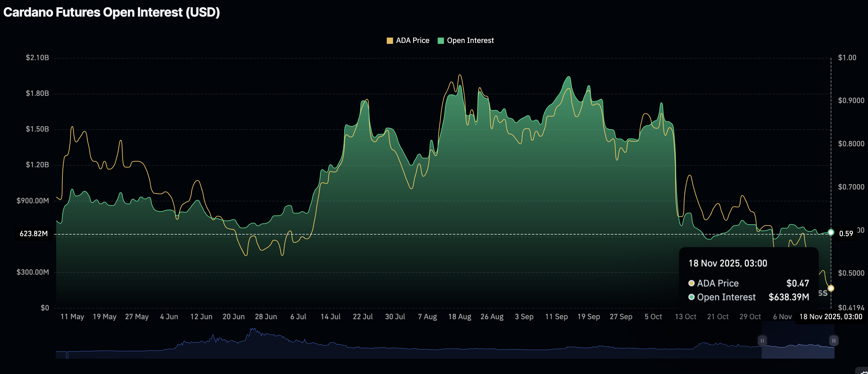Click the 18 Nov 2025 x-axis label
Screen dimensions: 868x374
831,317
